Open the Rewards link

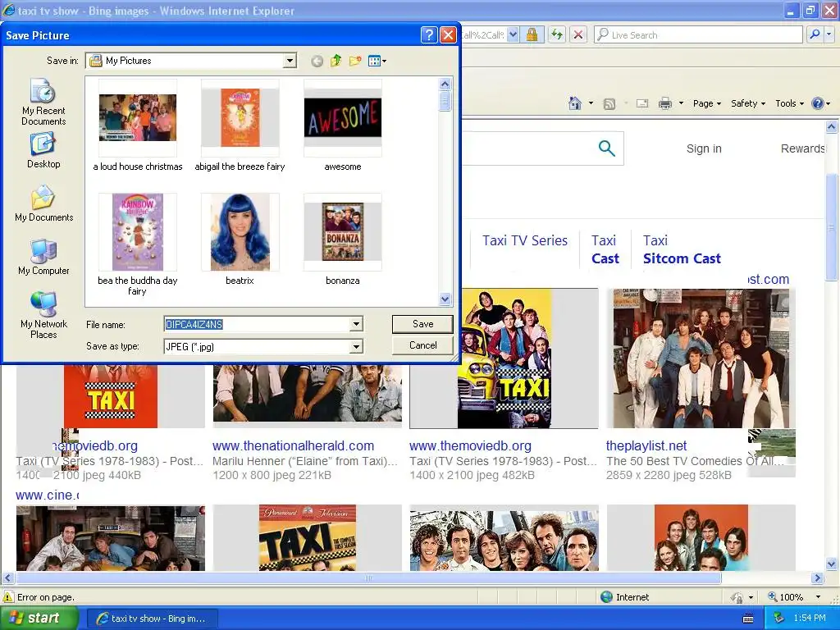(802, 148)
